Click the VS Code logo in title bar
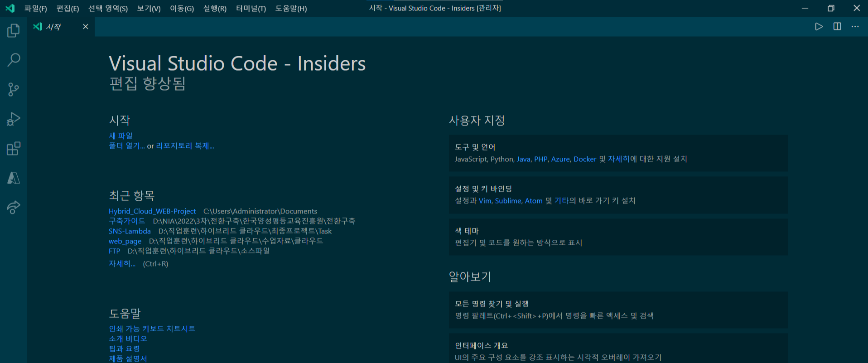The image size is (868, 363). coord(10,8)
